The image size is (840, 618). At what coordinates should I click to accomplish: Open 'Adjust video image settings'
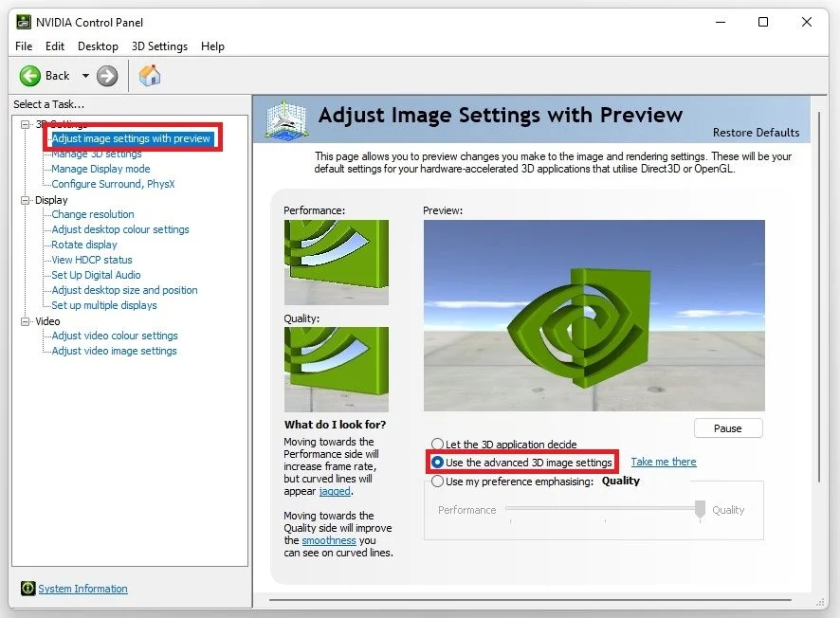114,351
